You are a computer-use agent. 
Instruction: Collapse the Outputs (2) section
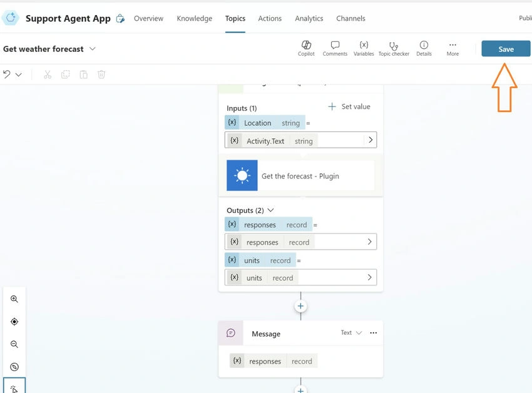pos(270,210)
